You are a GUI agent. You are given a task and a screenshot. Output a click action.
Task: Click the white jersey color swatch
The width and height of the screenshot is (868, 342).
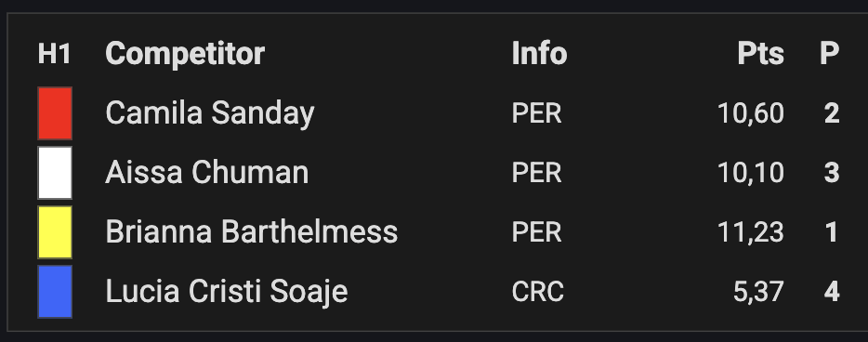55,173
